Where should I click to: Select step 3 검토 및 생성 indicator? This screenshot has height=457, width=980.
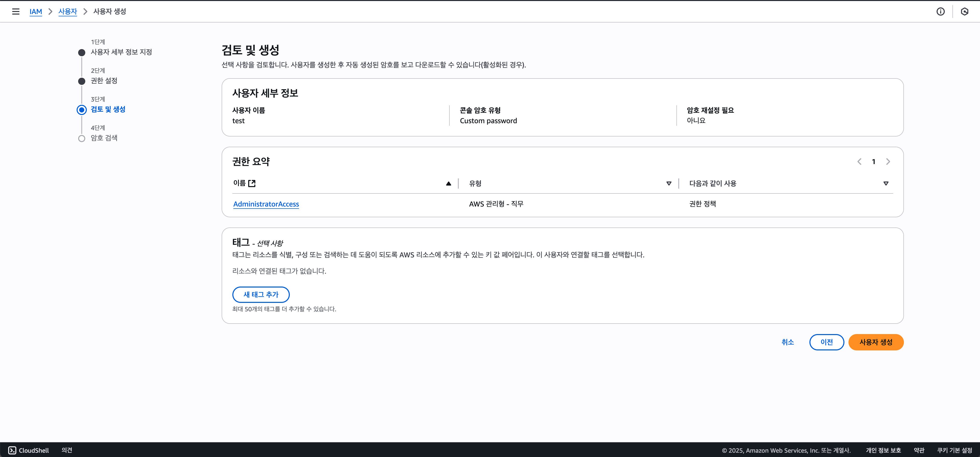point(82,110)
